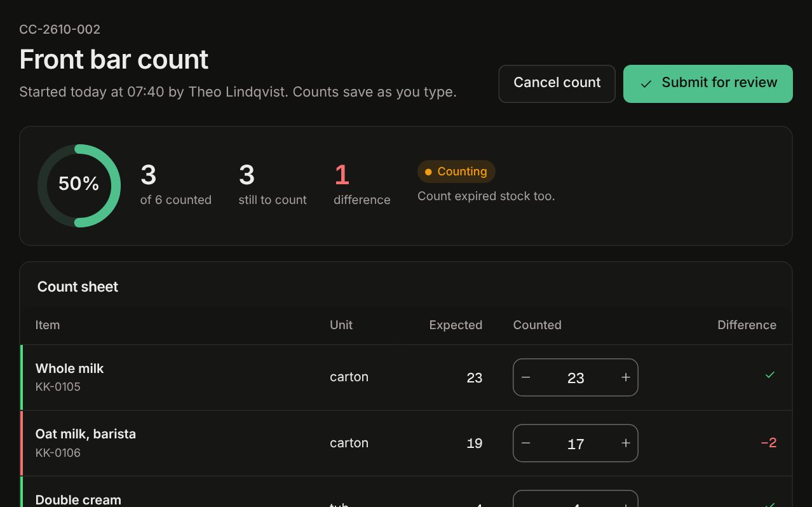Click the carton unit in Whole milk row
Screen dimensions: 812x507
click(349, 377)
